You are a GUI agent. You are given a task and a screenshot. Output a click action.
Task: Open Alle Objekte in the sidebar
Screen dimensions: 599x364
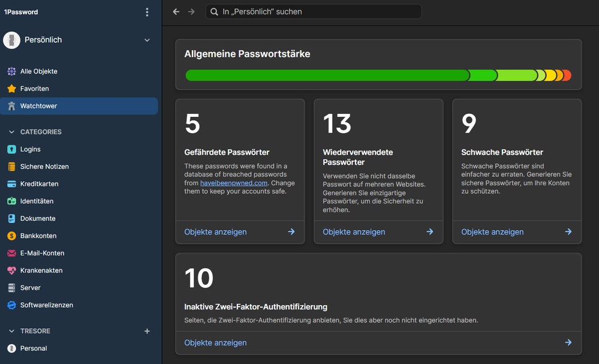coord(38,71)
